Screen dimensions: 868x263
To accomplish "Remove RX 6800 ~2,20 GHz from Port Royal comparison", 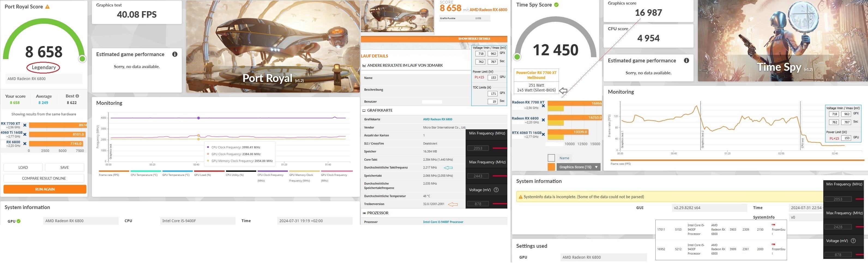I will tap(25, 143).
